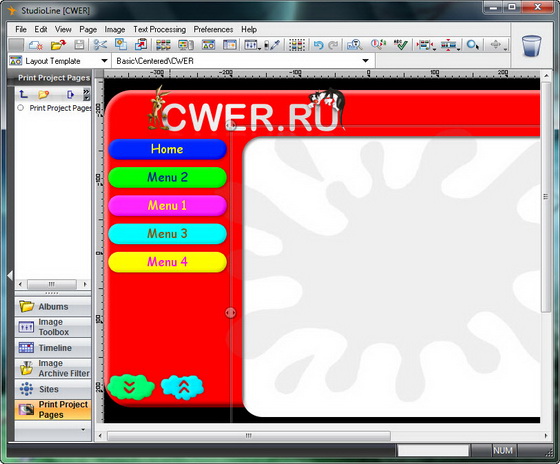The width and height of the screenshot is (560, 464).
Task: Click the blue bracket arrow icon in Print Project panel
Action: tap(70, 94)
